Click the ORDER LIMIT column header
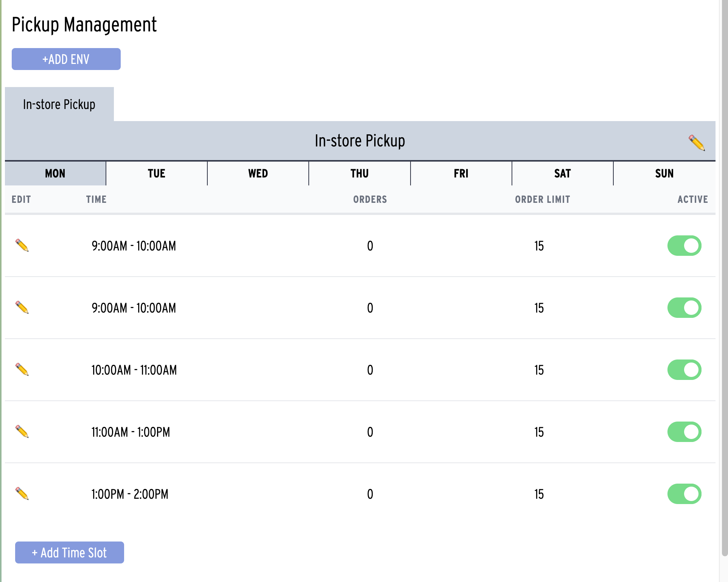Viewport: 728px width, 582px height. pyautogui.click(x=542, y=199)
